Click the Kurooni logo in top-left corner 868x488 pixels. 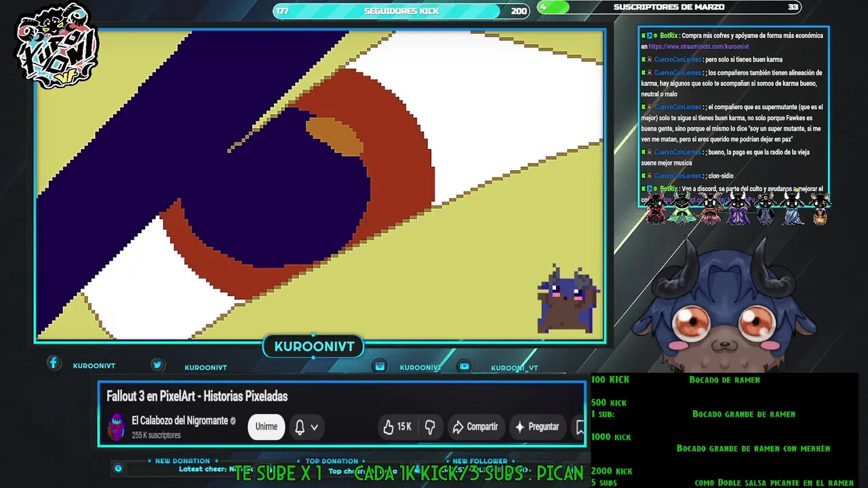pos(58,47)
